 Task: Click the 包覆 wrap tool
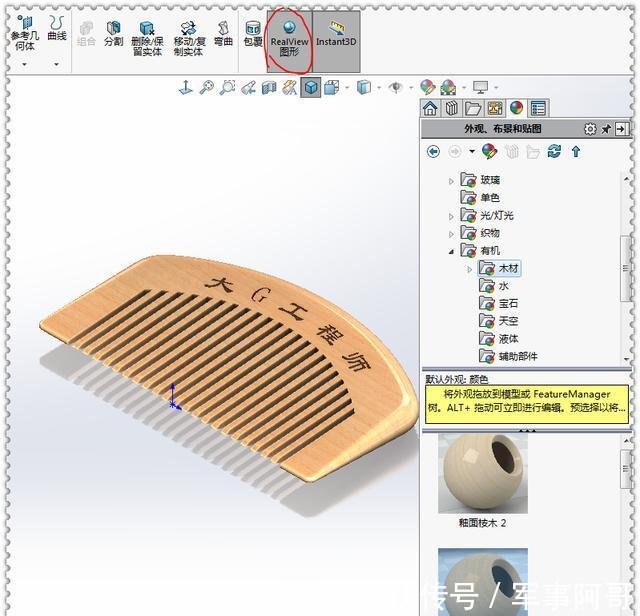click(x=253, y=34)
